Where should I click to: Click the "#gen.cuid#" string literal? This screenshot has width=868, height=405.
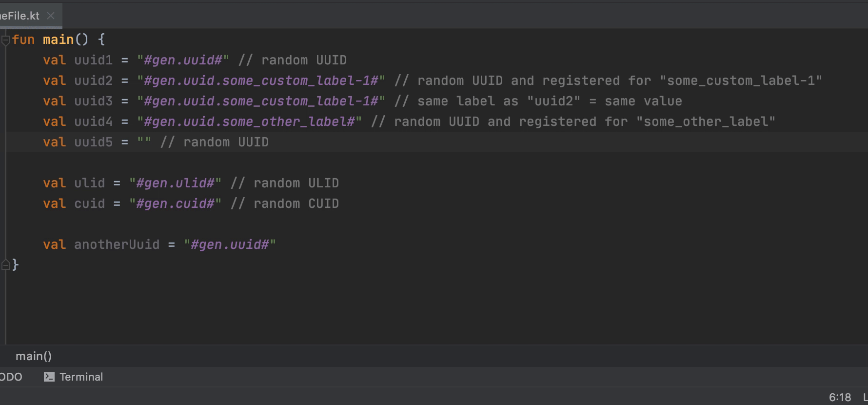tap(175, 203)
